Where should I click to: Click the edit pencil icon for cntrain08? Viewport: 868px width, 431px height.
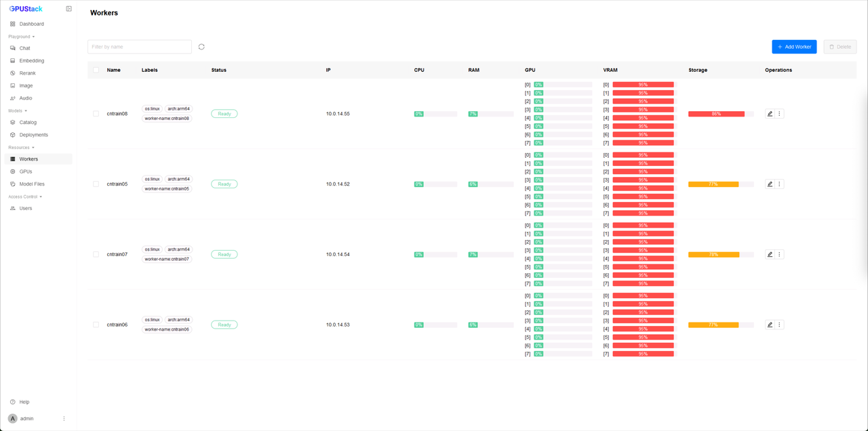click(770, 114)
